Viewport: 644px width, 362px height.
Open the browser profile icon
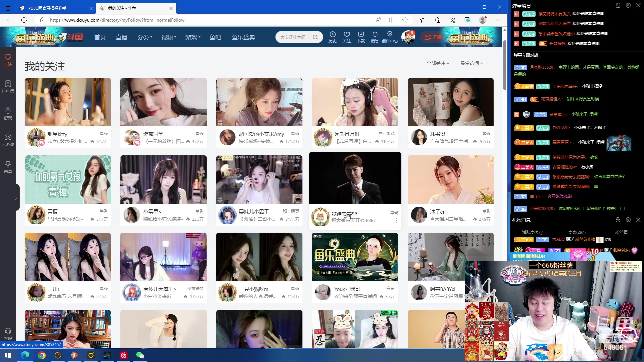tap(483, 20)
